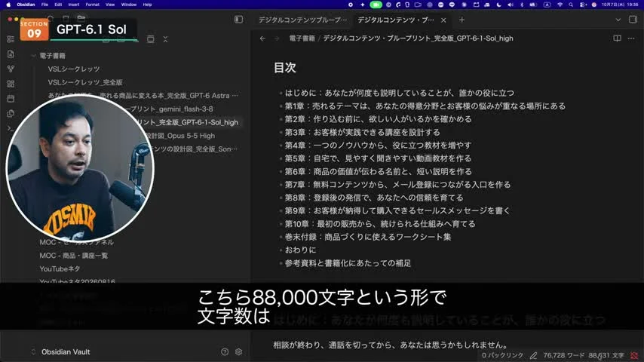Click 電子書籍 in the breadcrumb
Image resolution: width=644 pixels, height=362 pixels.
click(302, 38)
